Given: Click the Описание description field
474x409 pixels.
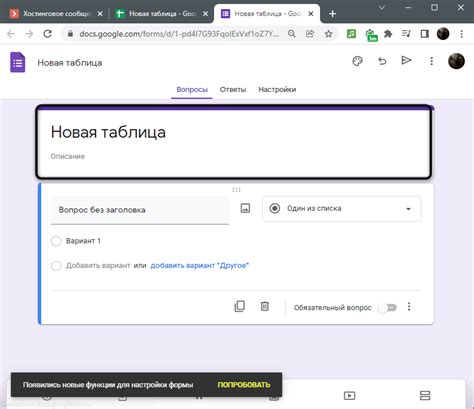Looking at the screenshot, I should coord(68,156).
